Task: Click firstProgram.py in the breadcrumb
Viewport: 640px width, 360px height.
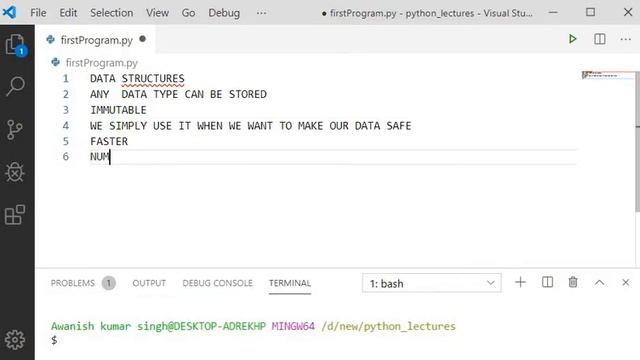Action: [x=102, y=62]
